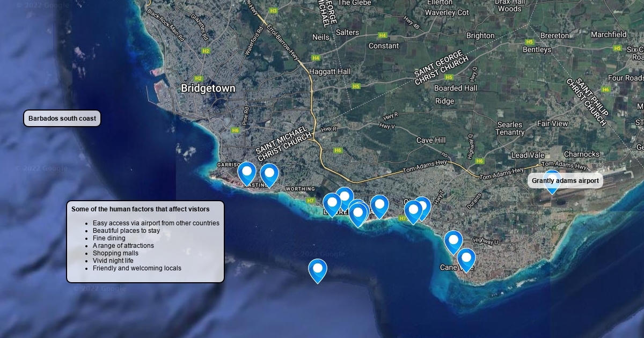Click the 'Friendly and welcoming locals' bullet
Image resolution: width=644 pixels, height=338 pixels.
137,268
